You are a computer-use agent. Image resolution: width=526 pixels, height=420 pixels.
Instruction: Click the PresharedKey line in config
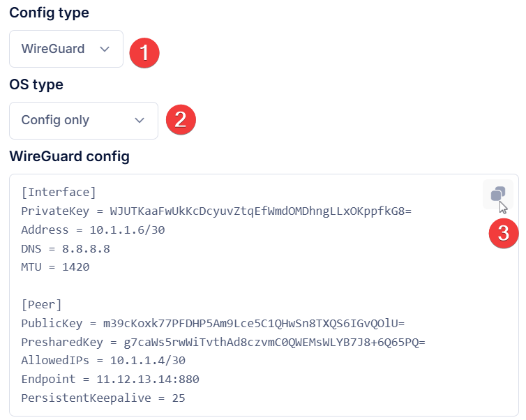(223, 343)
